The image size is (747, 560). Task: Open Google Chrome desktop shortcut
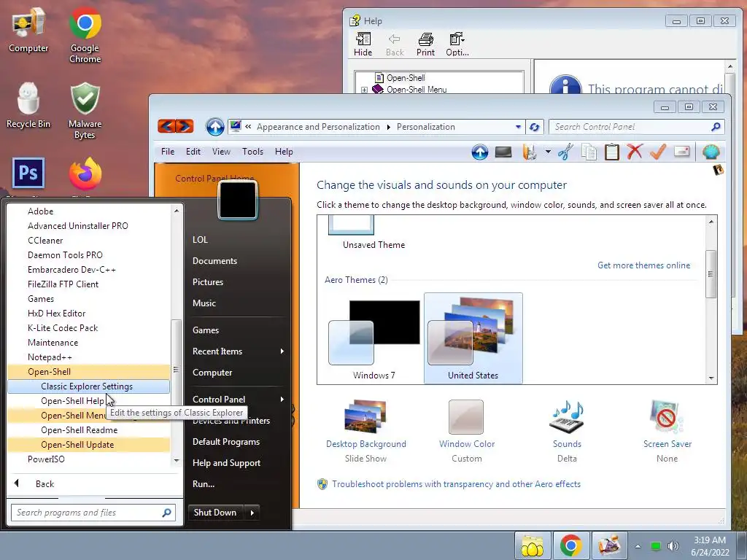[x=85, y=35]
